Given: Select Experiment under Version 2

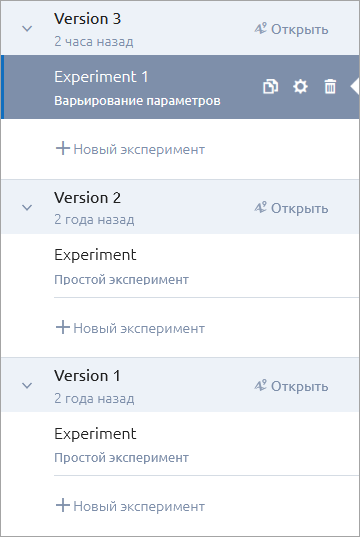Looking at the screenshot, I should (207, 266).
